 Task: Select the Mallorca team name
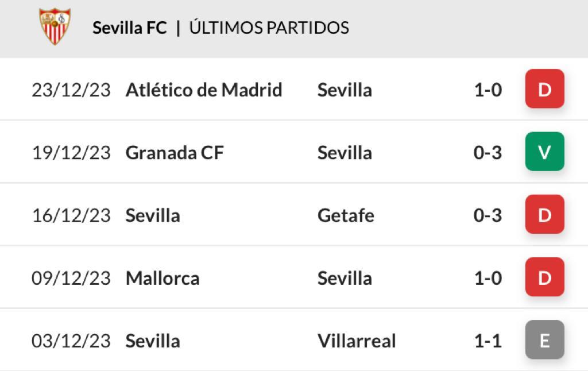tap(163, 279)
